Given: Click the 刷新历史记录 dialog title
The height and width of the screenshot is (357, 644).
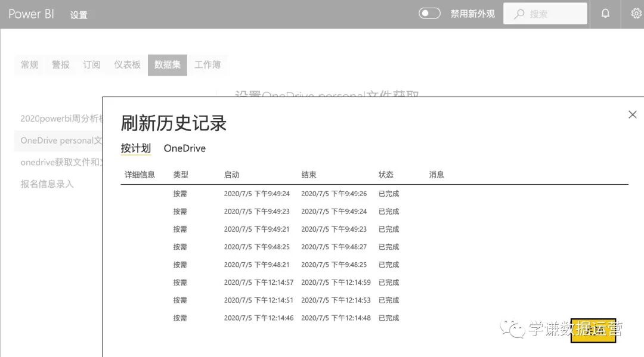Looking at the screenshot, I should click(174, 123).
